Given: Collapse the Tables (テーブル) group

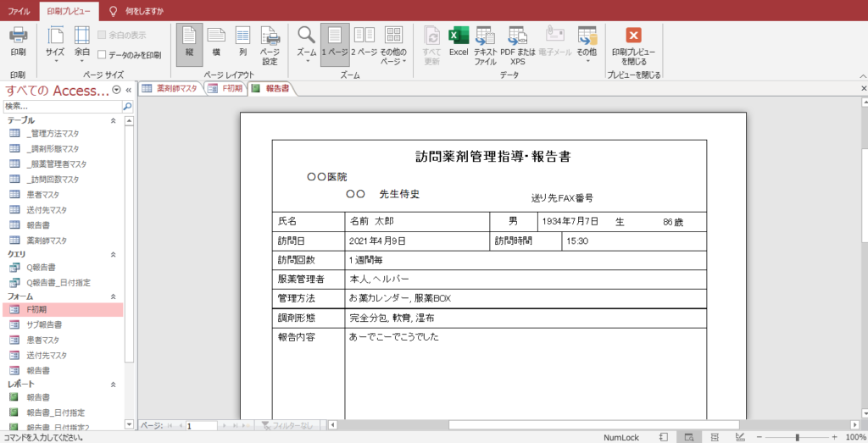Looking at the screenshot, I should pyautogui.click(x=114, y=121).
